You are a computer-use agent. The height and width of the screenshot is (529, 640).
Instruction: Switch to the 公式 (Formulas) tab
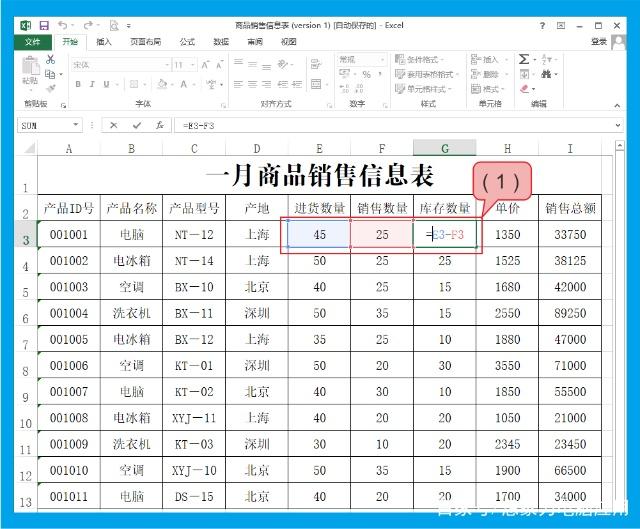187,42
